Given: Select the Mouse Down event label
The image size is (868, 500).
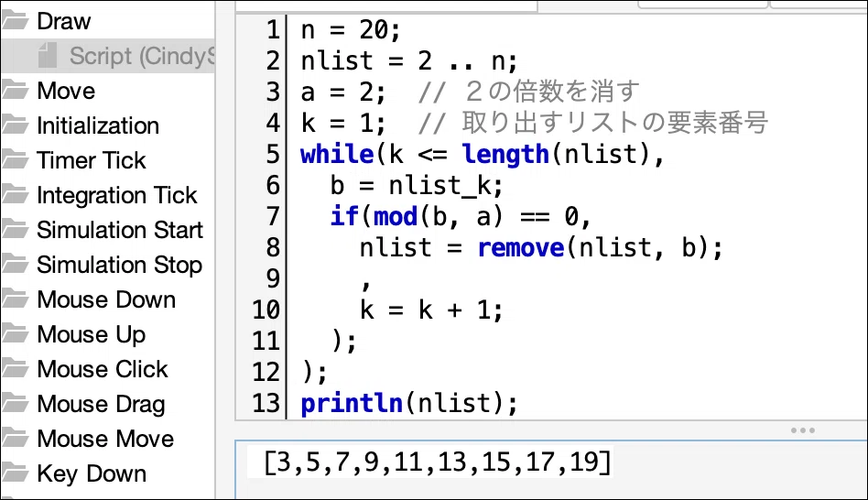Looking at the screenshot, I should 106,300.
